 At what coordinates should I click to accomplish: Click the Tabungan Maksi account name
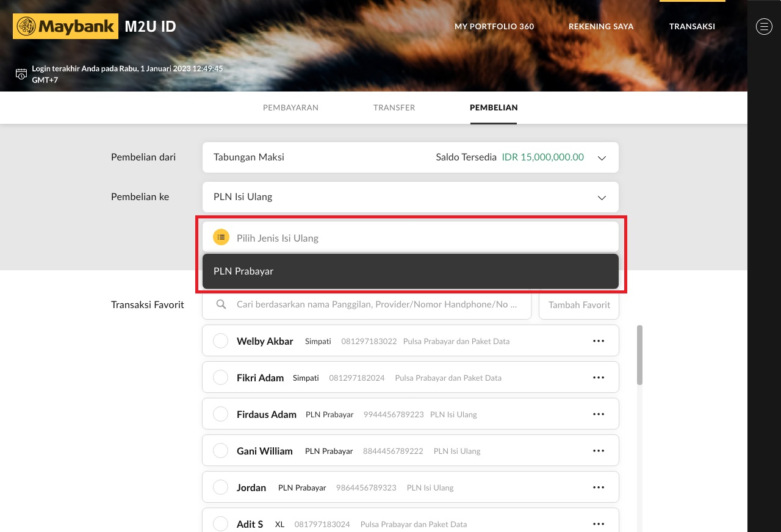[249, 157]
